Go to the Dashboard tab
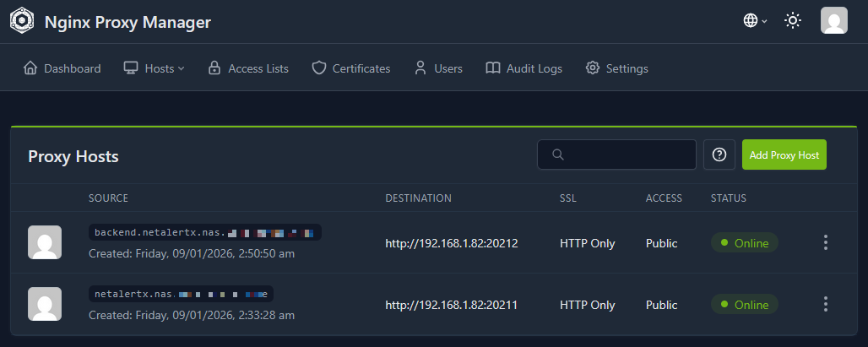Viewport: 868px width, 347px height. coord(62,68)
